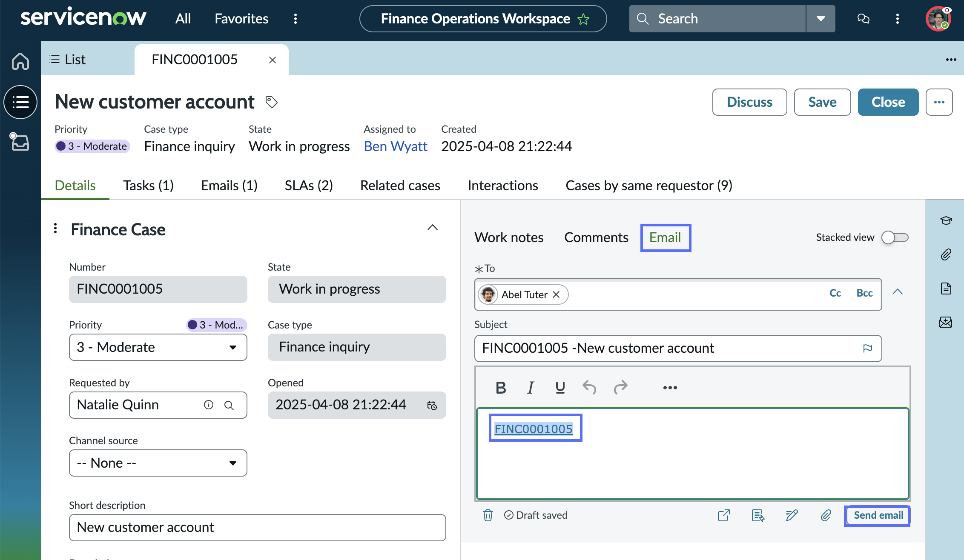Pop out the email composer window

[x=724, y=515]
